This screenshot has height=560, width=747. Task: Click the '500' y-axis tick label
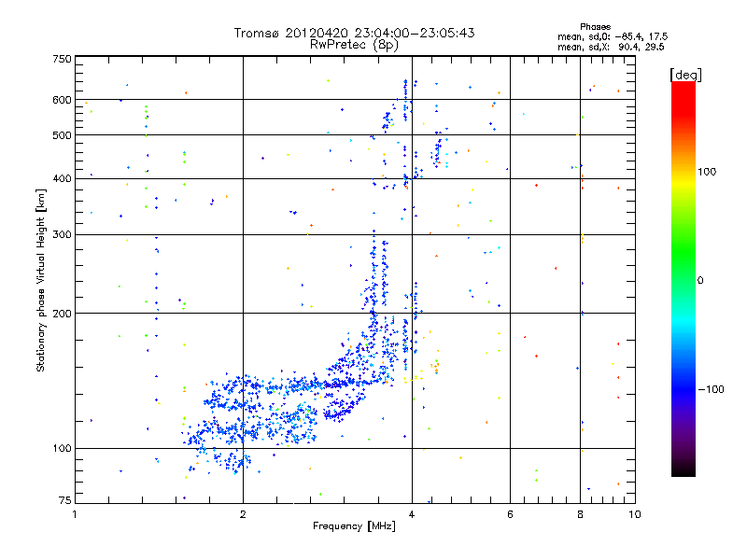[x=62, y=135]
